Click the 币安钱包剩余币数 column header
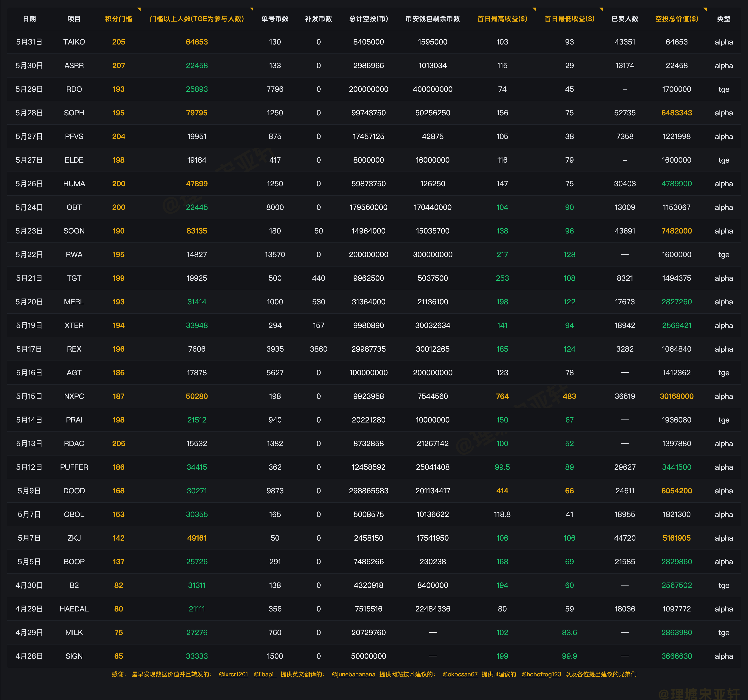 [433, 19]
